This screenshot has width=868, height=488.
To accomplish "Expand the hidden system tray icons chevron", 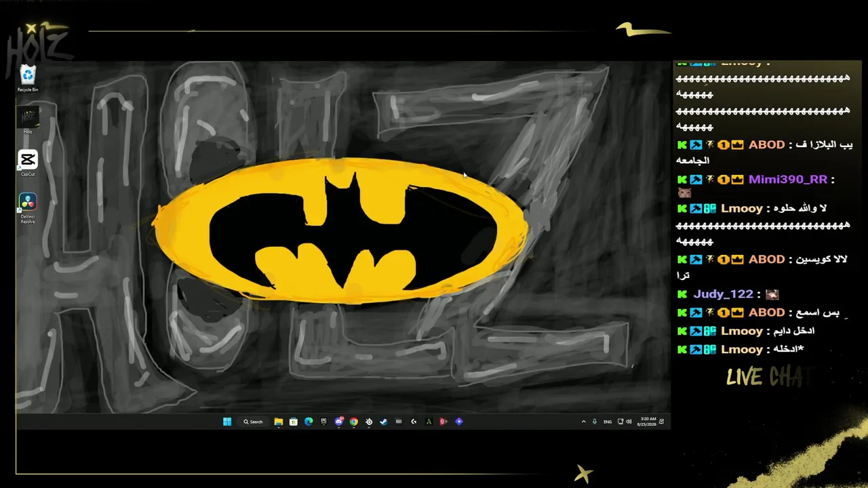I will coord(583,422).
